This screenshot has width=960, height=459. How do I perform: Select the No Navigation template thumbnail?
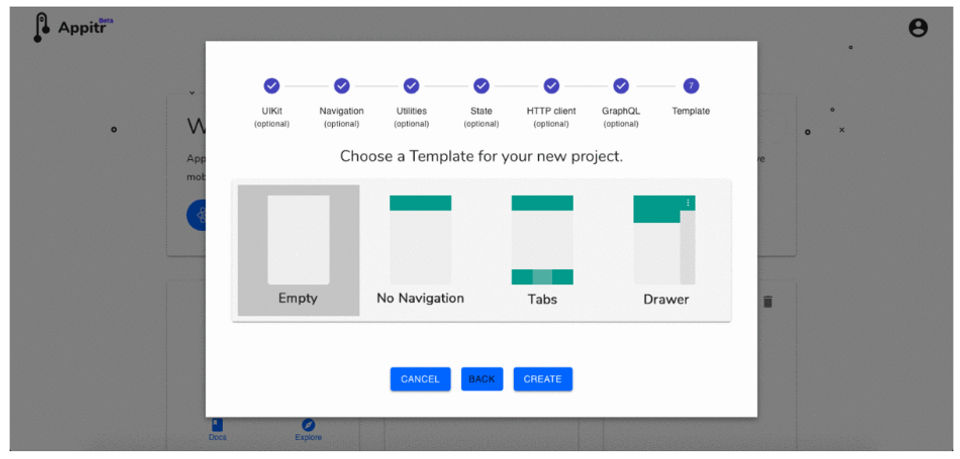coord(421,239)
